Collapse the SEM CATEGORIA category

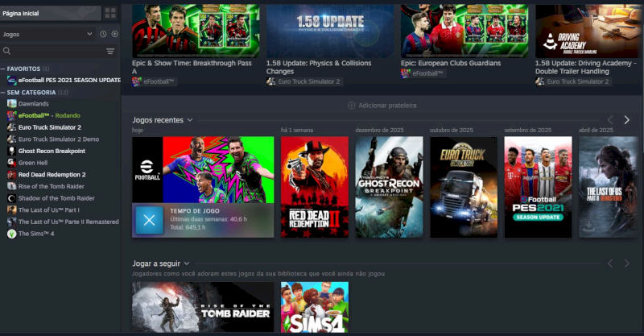(x=3, y=93)
